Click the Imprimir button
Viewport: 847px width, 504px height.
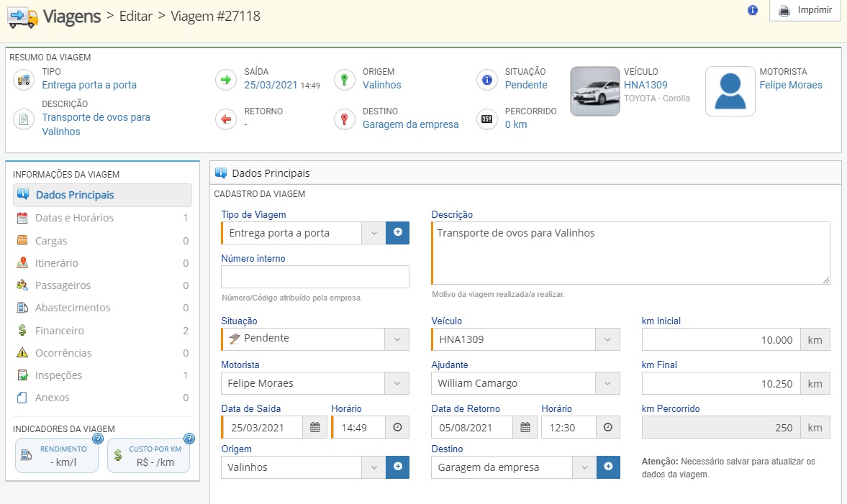(x=805, y=10)
